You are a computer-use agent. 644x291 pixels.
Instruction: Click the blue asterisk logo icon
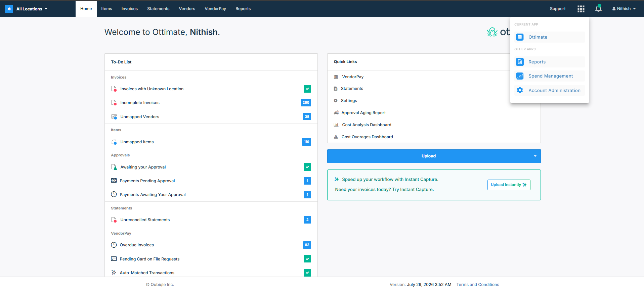(x=9, y=9)
